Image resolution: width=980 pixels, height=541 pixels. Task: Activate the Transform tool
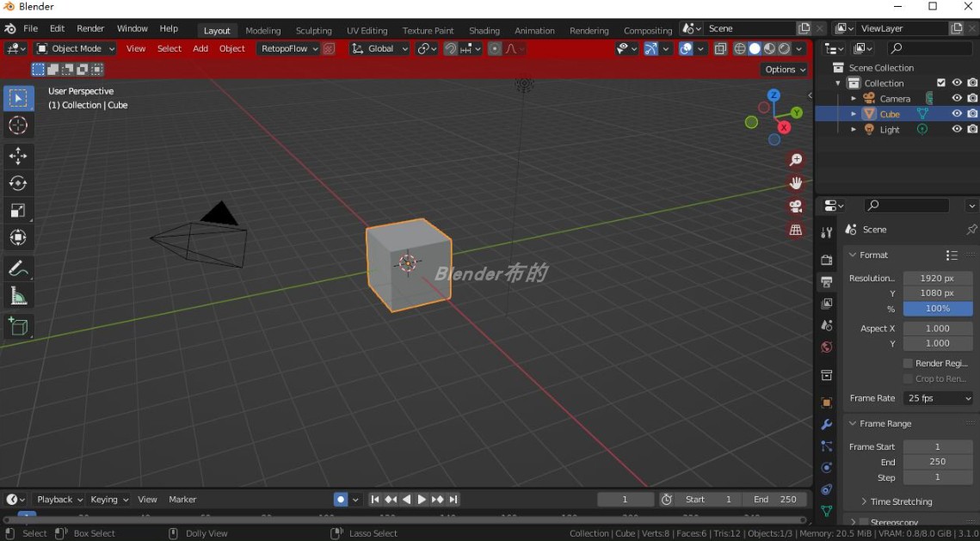pos(18,237)
